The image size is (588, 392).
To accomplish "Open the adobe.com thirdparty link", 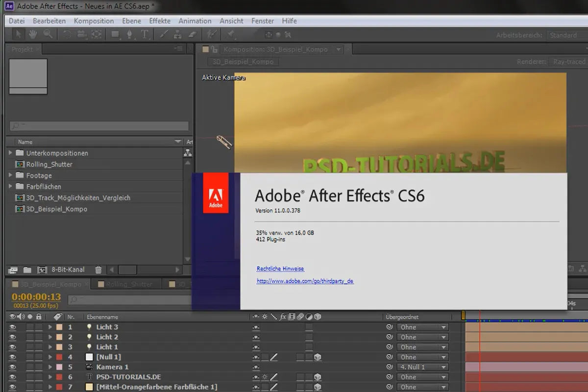I will pos(305,281).
